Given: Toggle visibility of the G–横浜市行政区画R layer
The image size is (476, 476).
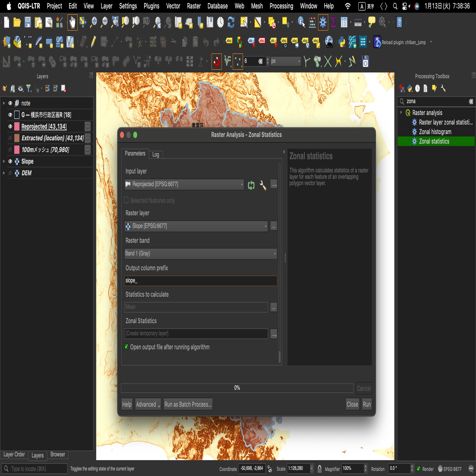Looking at the screenshot, I should [x=10, y=115].
